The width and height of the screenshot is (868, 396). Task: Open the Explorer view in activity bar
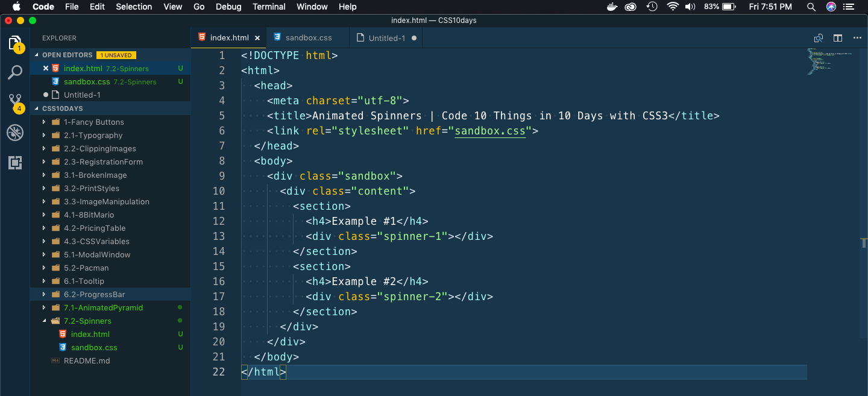(15, 44)
